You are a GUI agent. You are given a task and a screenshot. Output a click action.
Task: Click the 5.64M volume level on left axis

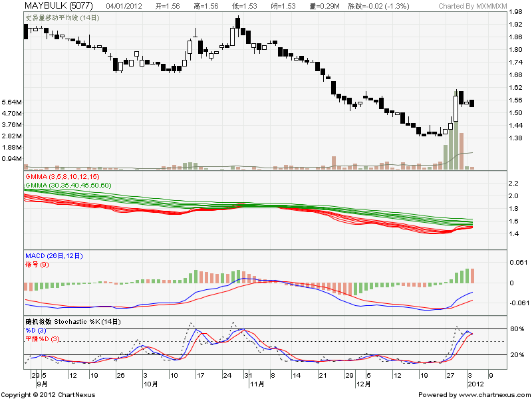(x=12, y=102)
